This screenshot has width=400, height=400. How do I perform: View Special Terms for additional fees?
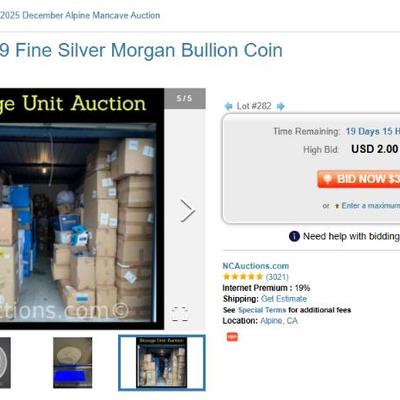[262, 310]
